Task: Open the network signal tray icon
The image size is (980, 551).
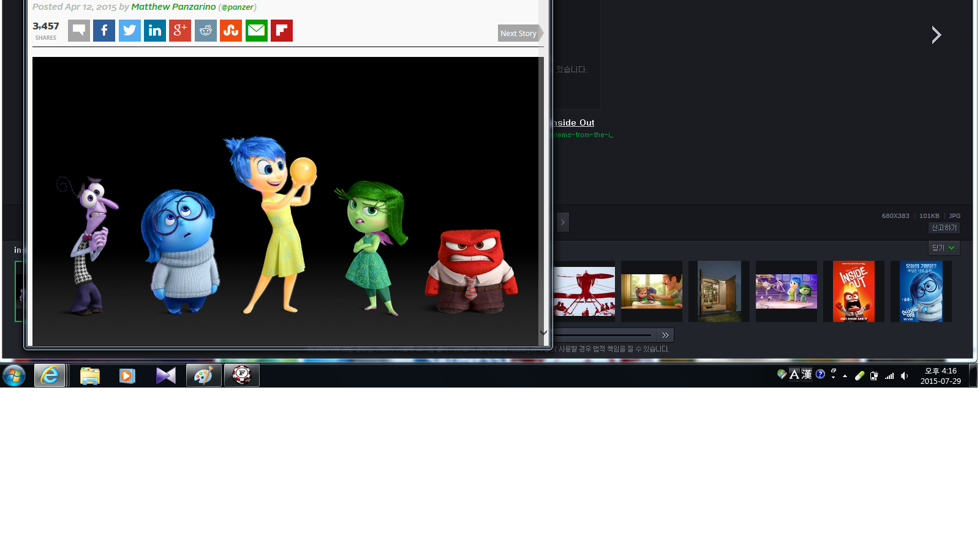Action: [x=889, y=376]
